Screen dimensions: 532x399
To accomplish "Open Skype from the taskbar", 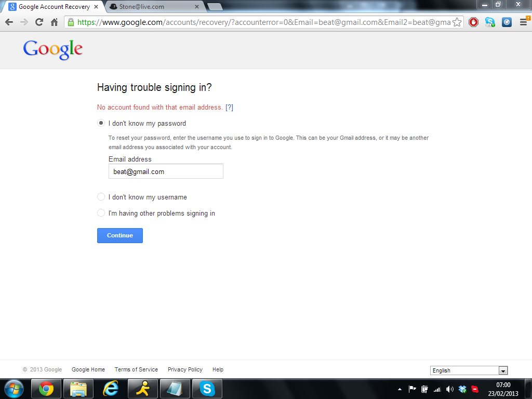I will pos(207,389).
